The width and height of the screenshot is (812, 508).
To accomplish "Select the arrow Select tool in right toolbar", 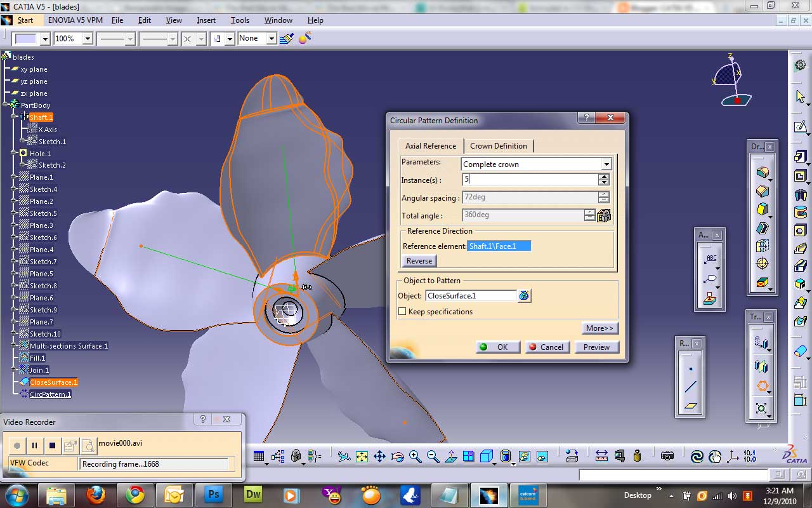I will pos(801,97).
